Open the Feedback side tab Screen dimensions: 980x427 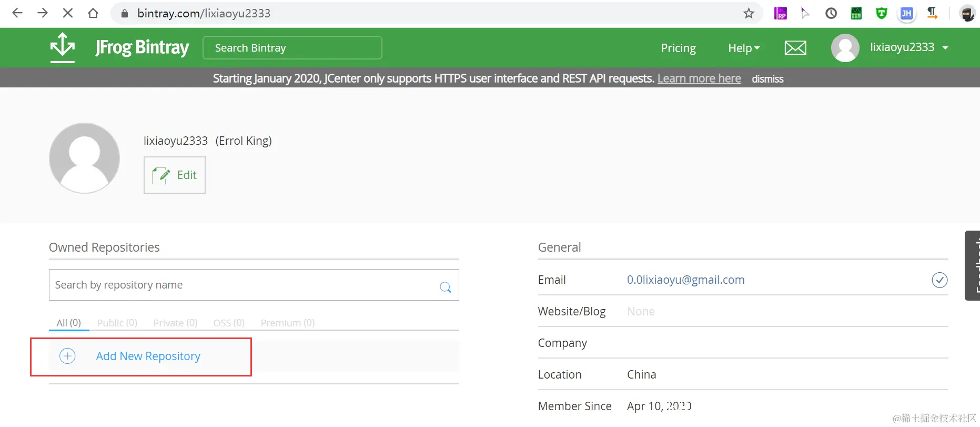973,265
